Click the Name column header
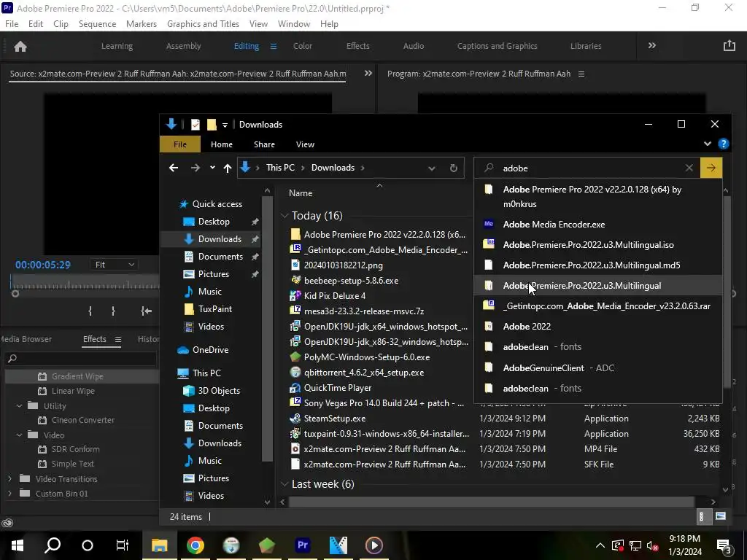 tap(301, 193)
